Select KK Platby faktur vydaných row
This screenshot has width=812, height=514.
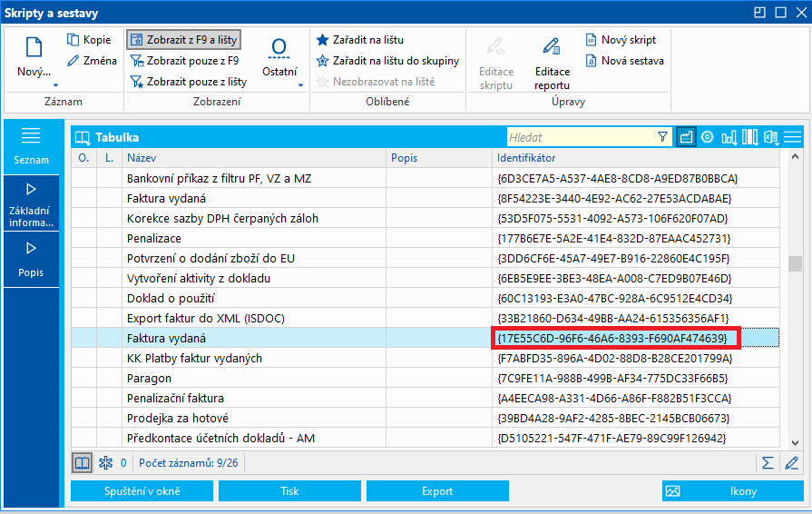tap(426, 358)
